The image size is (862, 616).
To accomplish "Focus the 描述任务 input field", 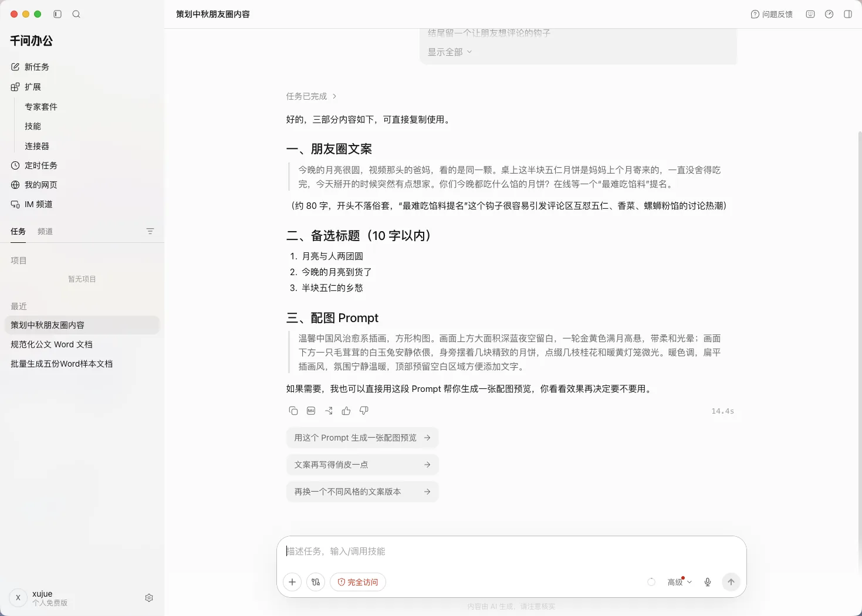I will [512, 551].
